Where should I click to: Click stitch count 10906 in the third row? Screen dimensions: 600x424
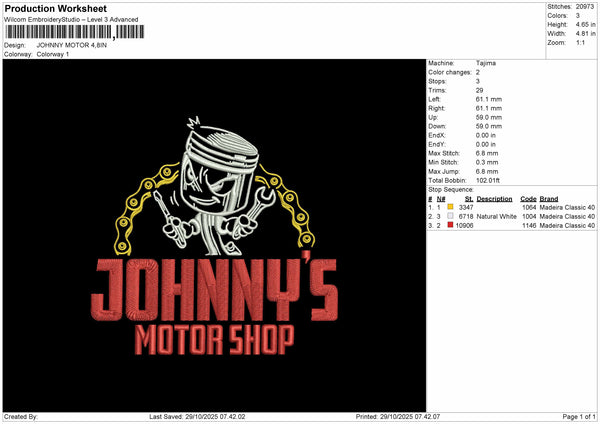[x=465, y=225]
